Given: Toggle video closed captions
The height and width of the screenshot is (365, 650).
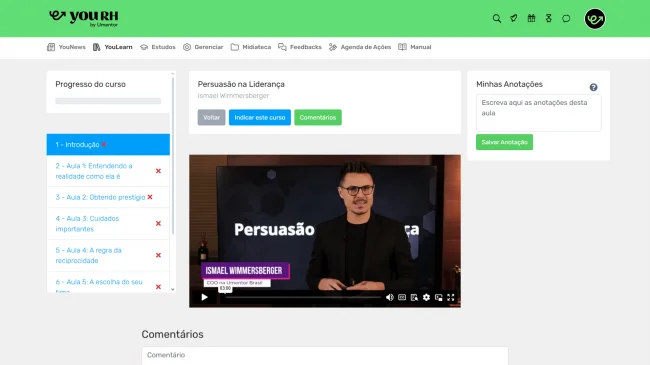Looking at the screenshot, I should coord(402,297).
